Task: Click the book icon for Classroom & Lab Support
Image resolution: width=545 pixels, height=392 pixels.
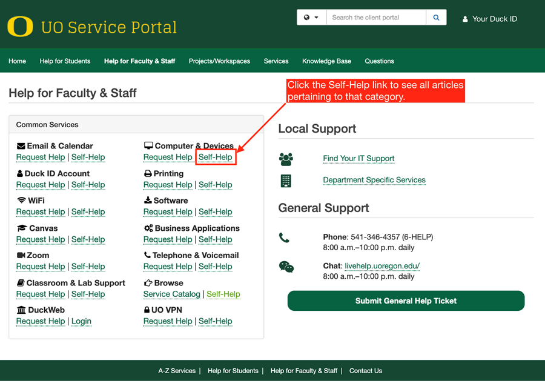Action: [21, 283]
